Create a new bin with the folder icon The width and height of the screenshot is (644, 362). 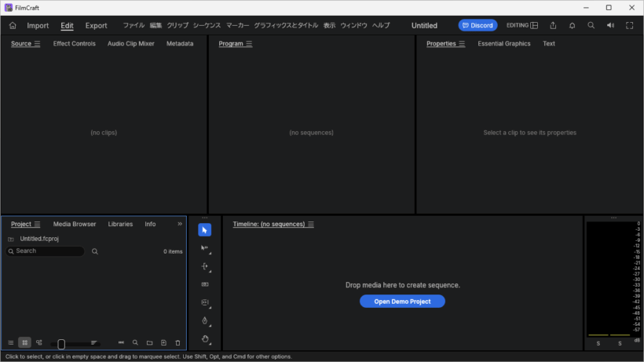point(149,342)
